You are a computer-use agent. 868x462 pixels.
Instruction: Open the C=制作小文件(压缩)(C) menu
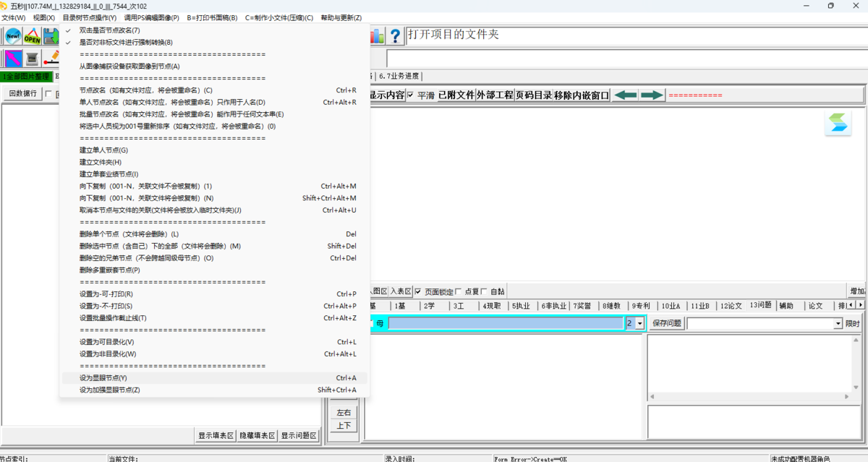click(x=279, y=17)
